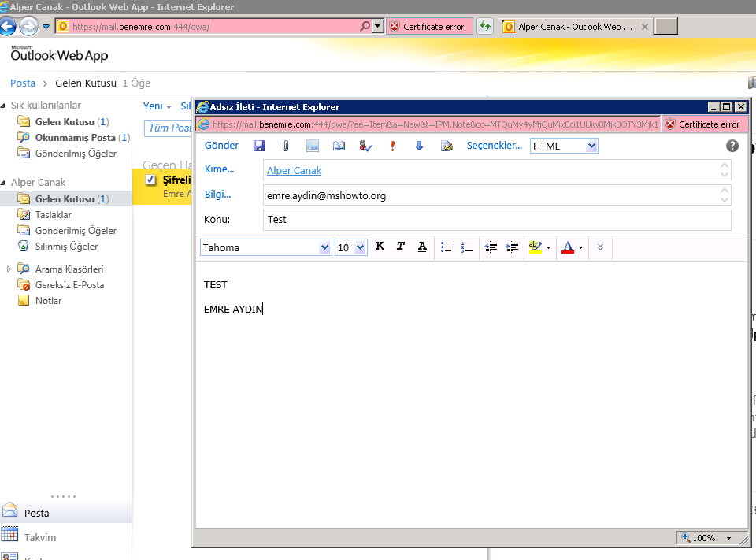Click the Kime... recipients button
The image size is (756, 560).
point(219,169)
